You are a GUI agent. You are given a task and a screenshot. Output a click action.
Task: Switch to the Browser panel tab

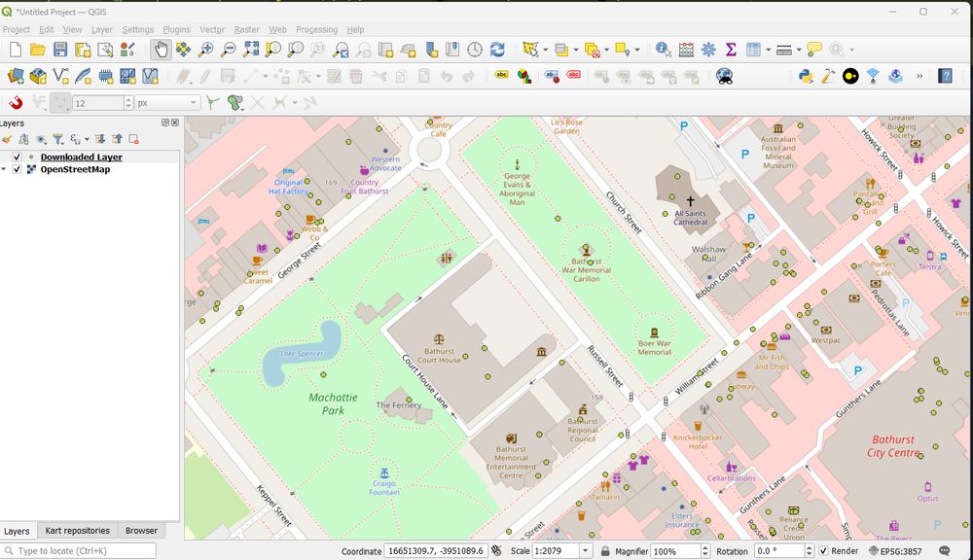pyautogui.click(x=141, y=531)
